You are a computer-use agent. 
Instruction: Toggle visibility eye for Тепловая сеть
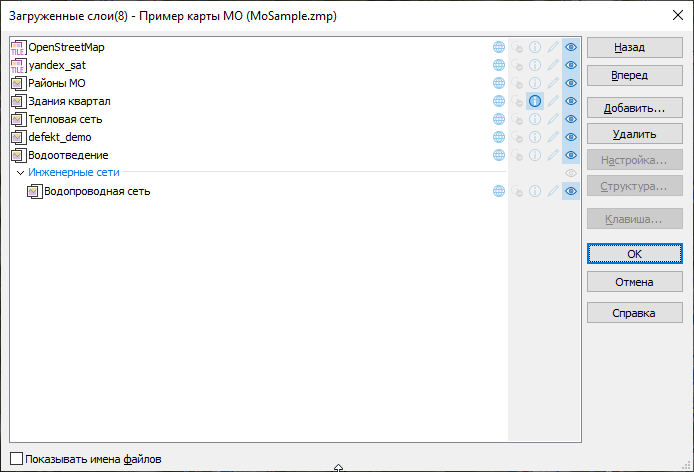[571, 119]
